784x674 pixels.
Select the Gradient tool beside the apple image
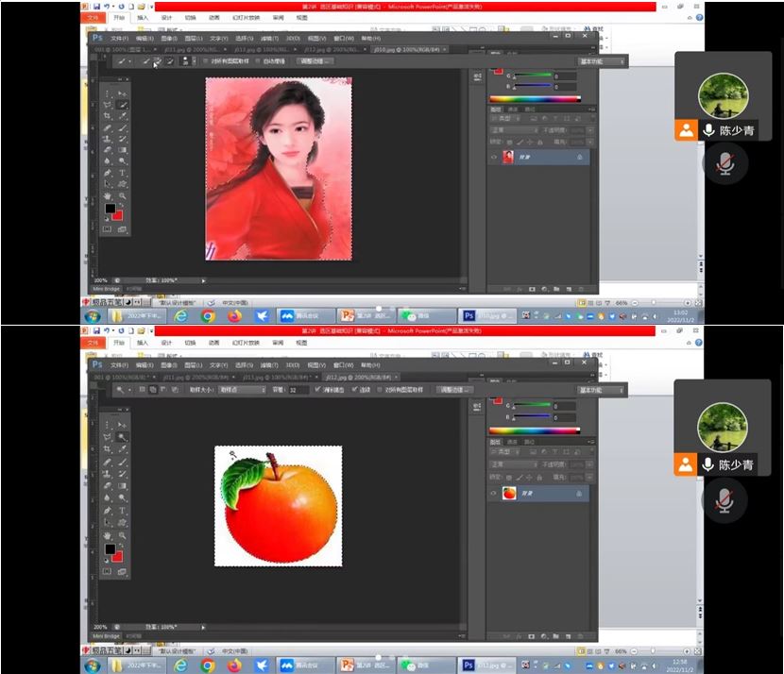point(122,485)
